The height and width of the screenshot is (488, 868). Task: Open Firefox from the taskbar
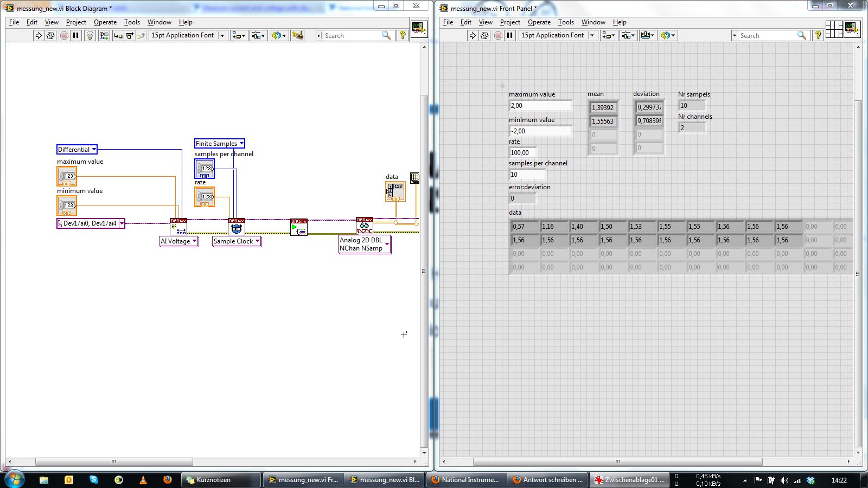(x=168, y=480)
